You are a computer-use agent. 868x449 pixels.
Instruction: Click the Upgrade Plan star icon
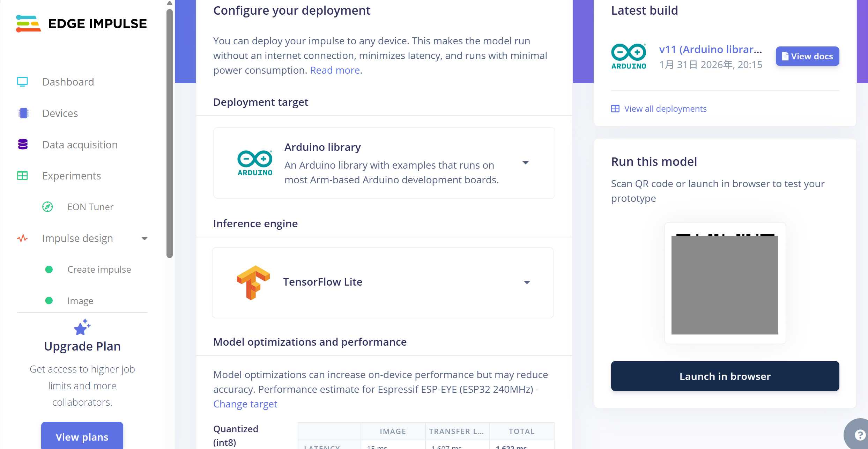coord(82,327)
